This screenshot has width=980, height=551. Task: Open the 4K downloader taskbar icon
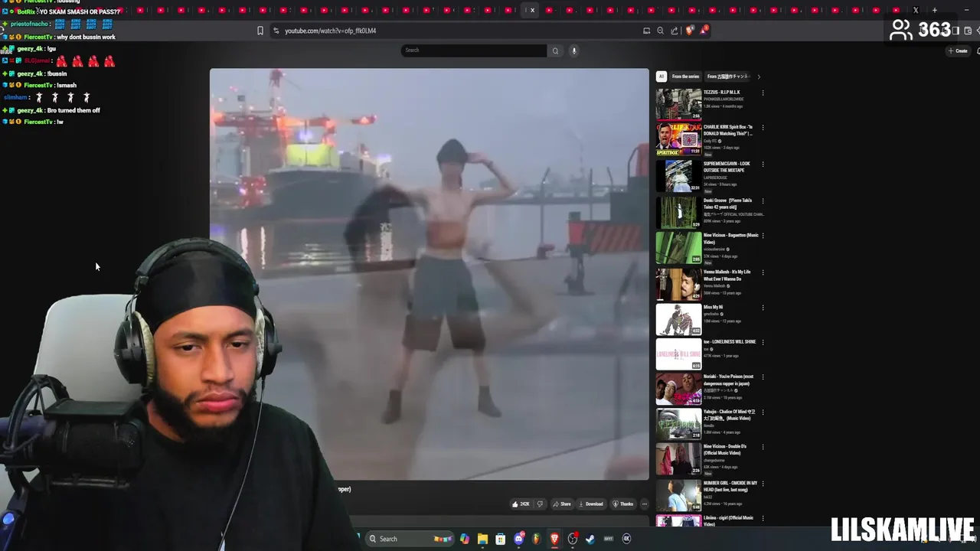[x=626, y=539]
